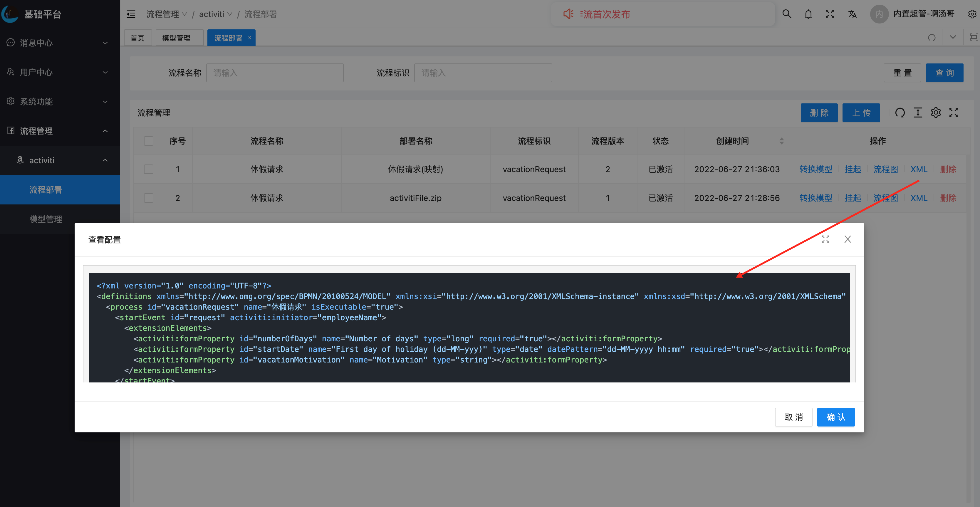Check the checkbox for row 2

pos(148,198)
